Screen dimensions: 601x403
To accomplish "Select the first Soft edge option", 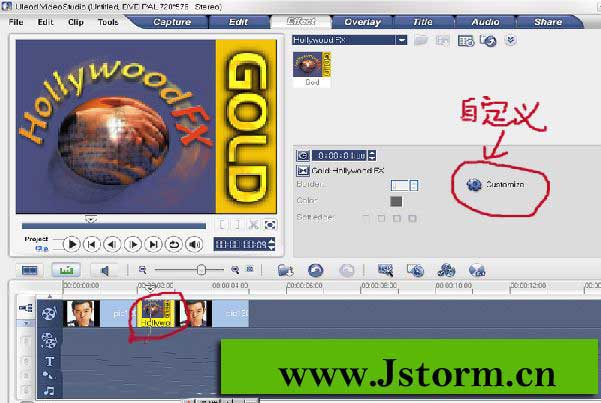I will click(x=366, y=218).
